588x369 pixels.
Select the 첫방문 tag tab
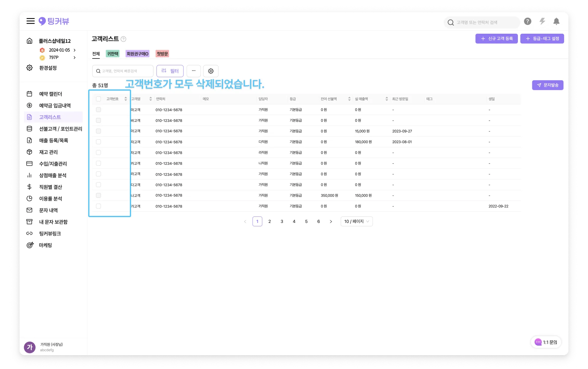click(x=162, y=54)
